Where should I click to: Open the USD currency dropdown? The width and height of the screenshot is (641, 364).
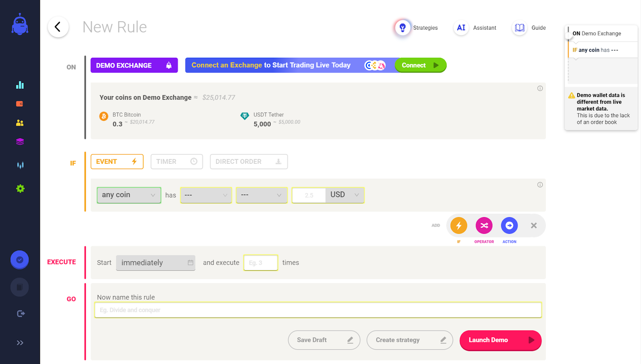pyautogui.click(x=345, y=195)
